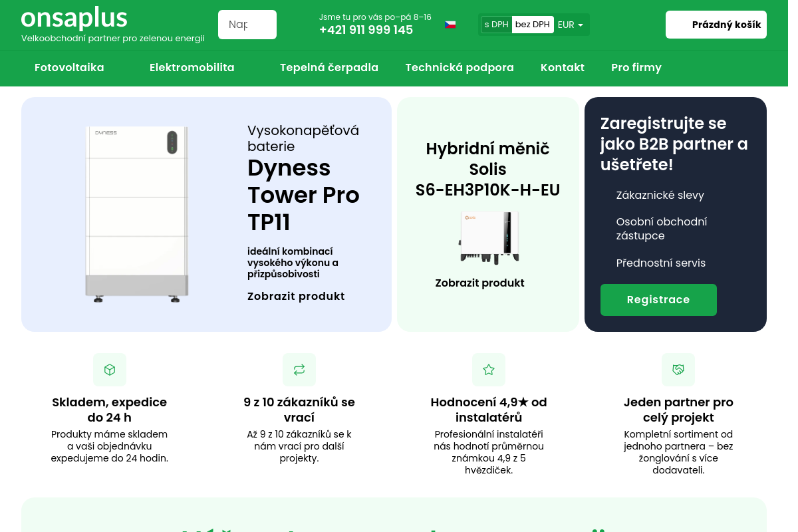Click the Přednostní servis list item

[x=661, y=263]
